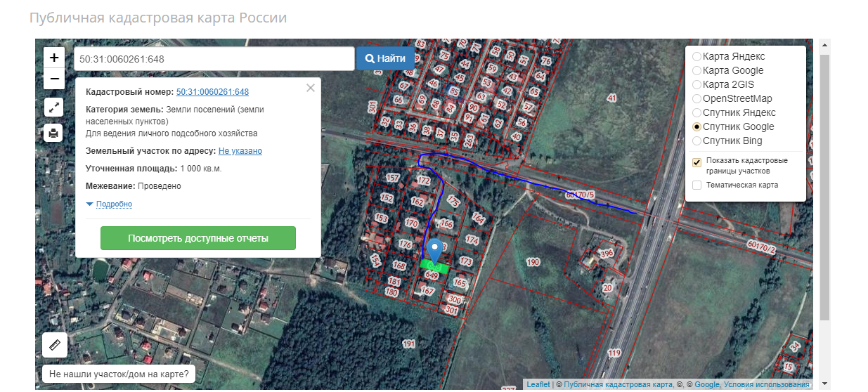868x392 pixels.
Task: Close the parcel info popup
Action: point(311,88)
